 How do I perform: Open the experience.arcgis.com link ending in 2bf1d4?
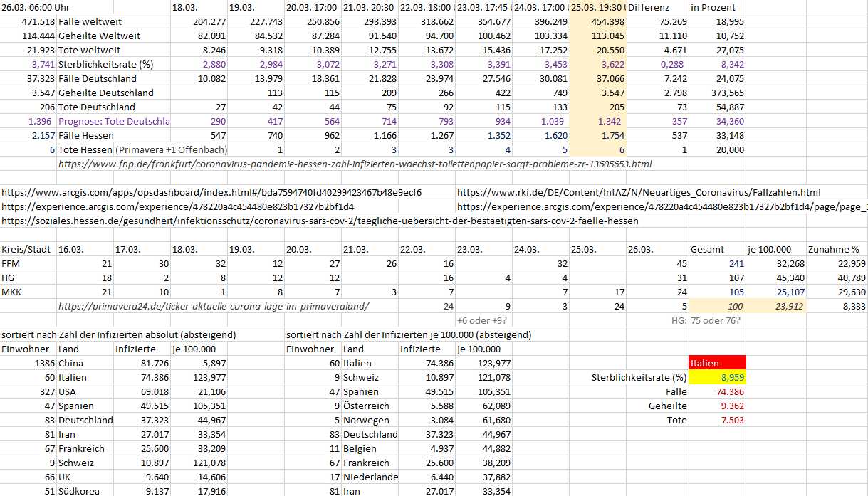178,206
